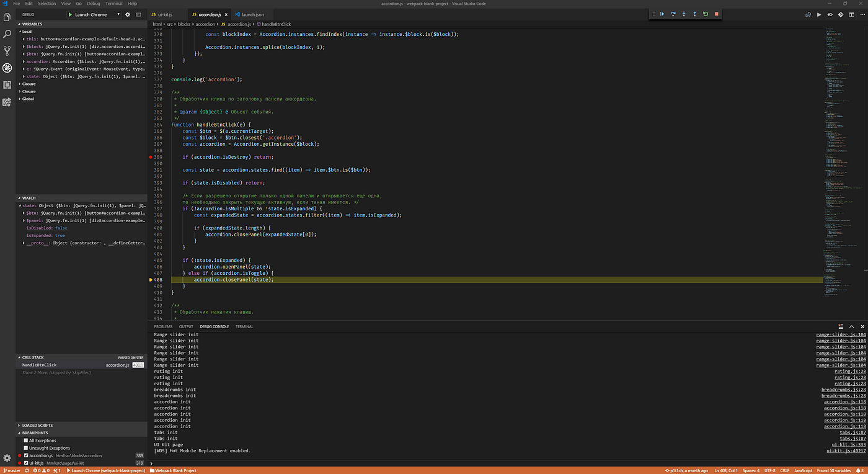Open the File menu
868x474 pixels.
17,4
